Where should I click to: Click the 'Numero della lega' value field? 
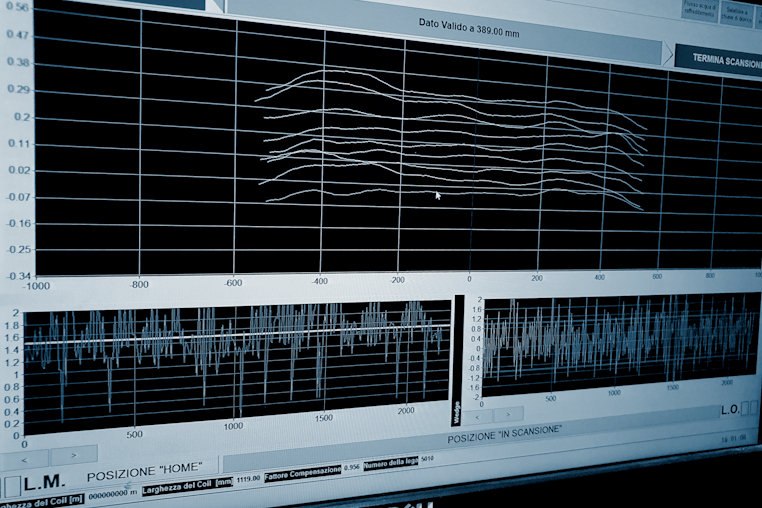click(x=427, y=460)
